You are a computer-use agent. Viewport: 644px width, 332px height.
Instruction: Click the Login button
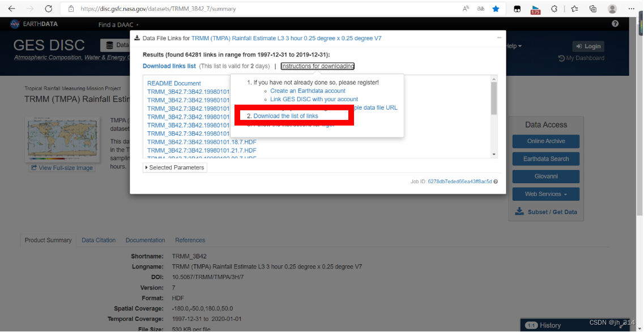(x=588, y=46)
